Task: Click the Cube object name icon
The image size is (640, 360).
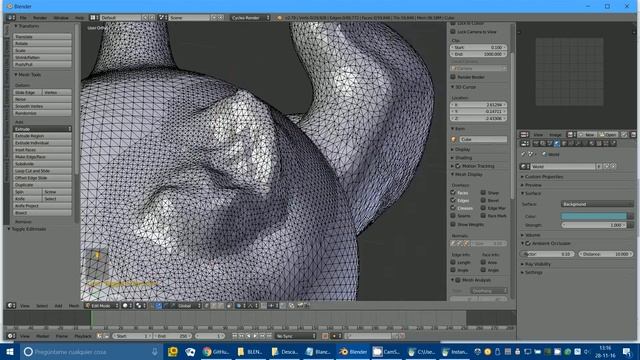Action: click(x=454, y=139)
